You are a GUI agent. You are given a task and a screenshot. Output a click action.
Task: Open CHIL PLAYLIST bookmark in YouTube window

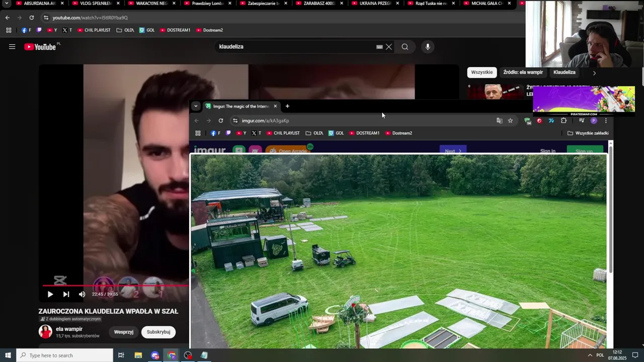(x=93, y=30)
